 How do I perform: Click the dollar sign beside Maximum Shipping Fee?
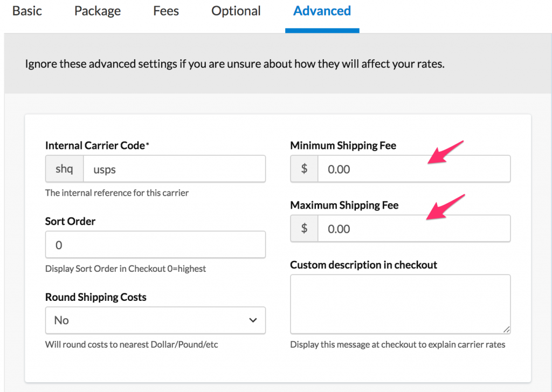[304, 229]
